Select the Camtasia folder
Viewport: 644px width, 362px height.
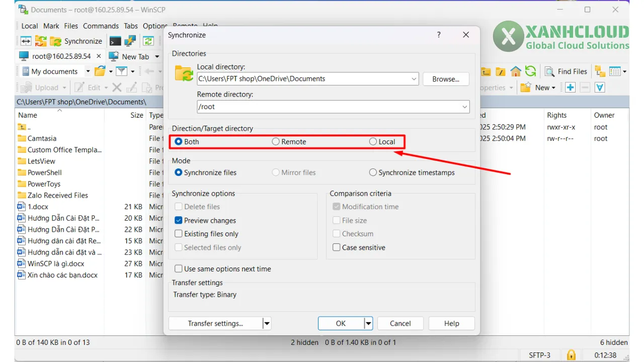pos(42,138)
